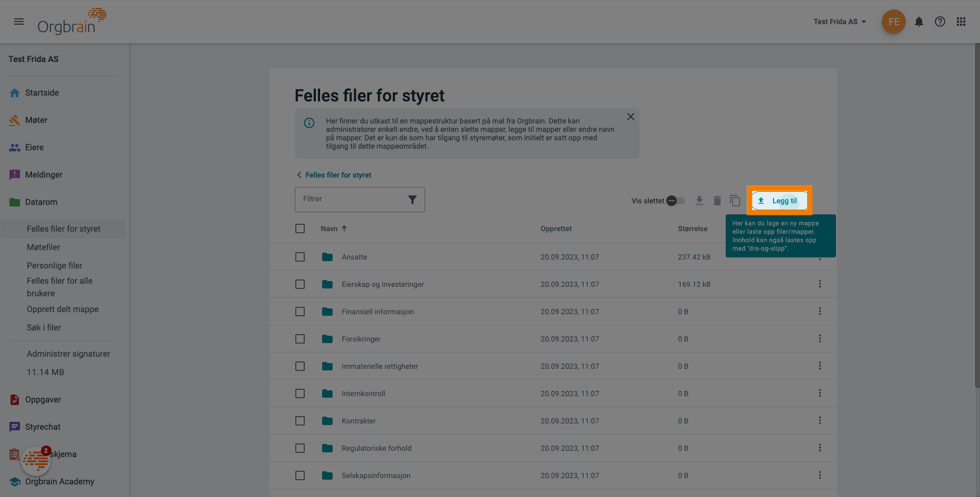Open more options for Internkontroll
The height and width of the screenshot is (497, 980).
tap(820, 394)
